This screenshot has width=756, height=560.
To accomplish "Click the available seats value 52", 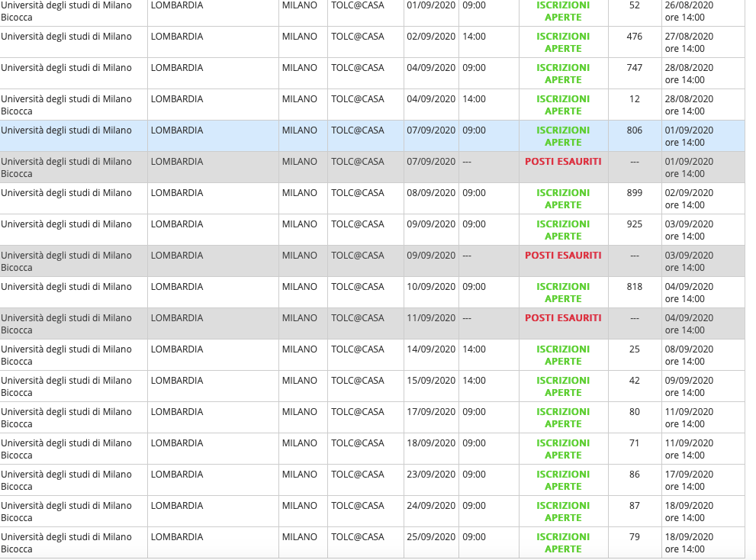I will coord(635,5).
